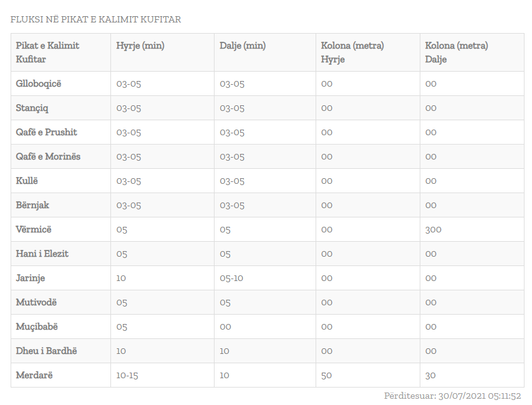
Task: Click the Glloboqicë border crossing row name
Action: (38, 83)
